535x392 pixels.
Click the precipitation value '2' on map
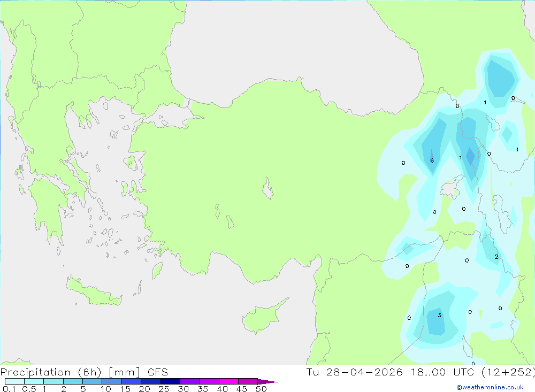[496, 257]
